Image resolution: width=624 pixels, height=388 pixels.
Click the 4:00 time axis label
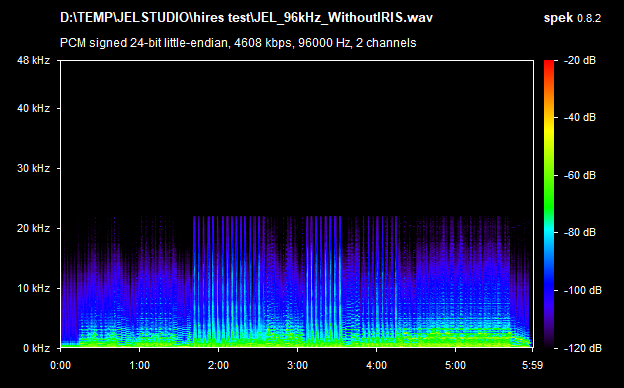[x=376, y=365]
